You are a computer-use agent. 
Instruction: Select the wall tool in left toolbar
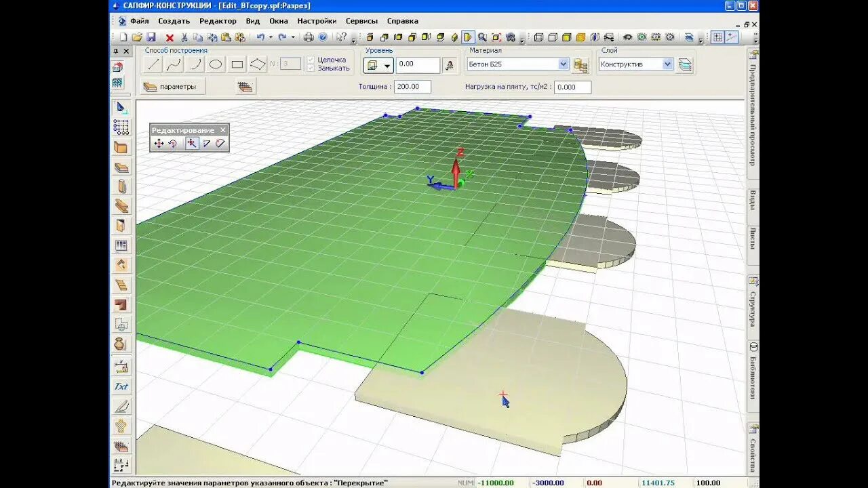(121, 147)
